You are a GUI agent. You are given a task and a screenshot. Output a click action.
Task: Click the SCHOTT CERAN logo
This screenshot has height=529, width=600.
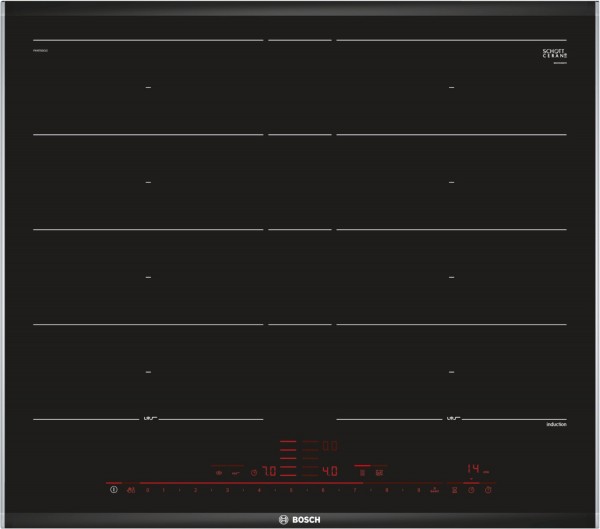click(x=554, y=53)
